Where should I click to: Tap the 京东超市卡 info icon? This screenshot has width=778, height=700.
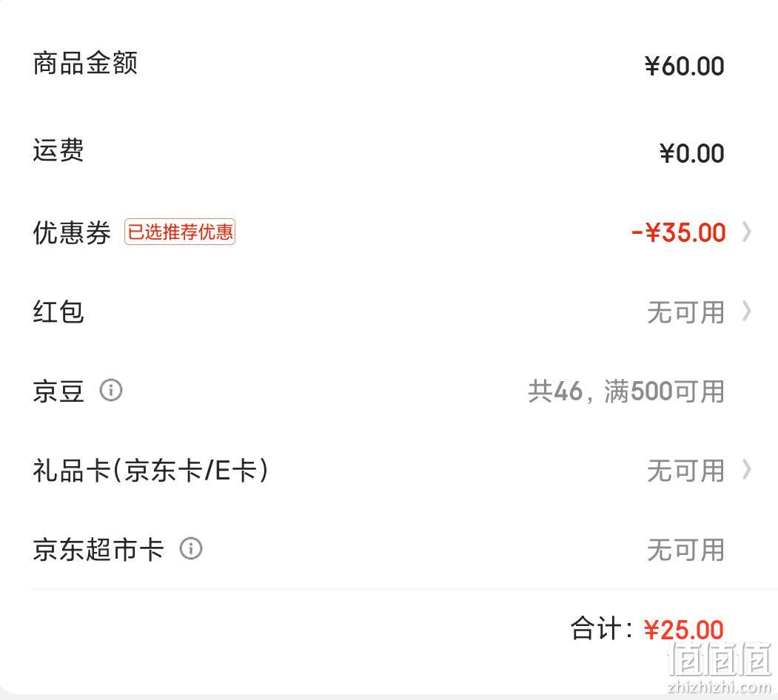tap(190, 549)
